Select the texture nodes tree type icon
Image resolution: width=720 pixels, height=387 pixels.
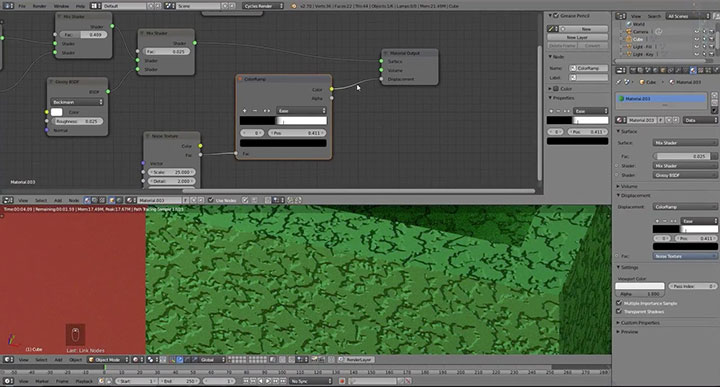102,200
